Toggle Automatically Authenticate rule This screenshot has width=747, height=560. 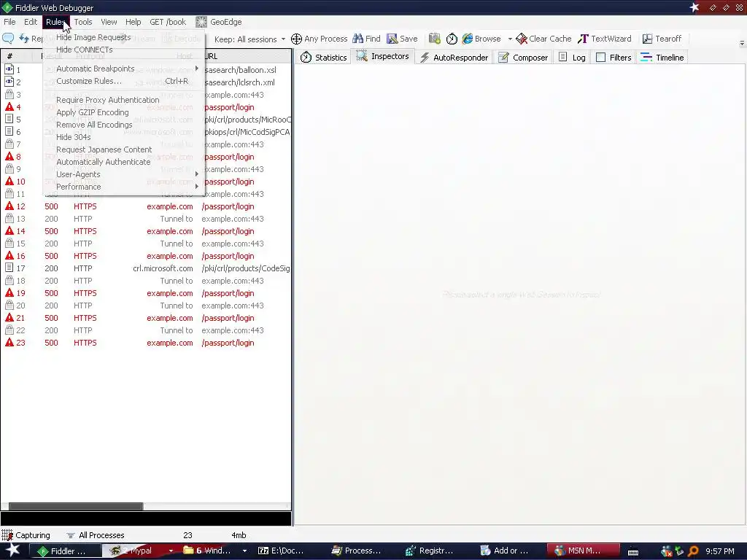pyautogui.click(x=124, y=162)
